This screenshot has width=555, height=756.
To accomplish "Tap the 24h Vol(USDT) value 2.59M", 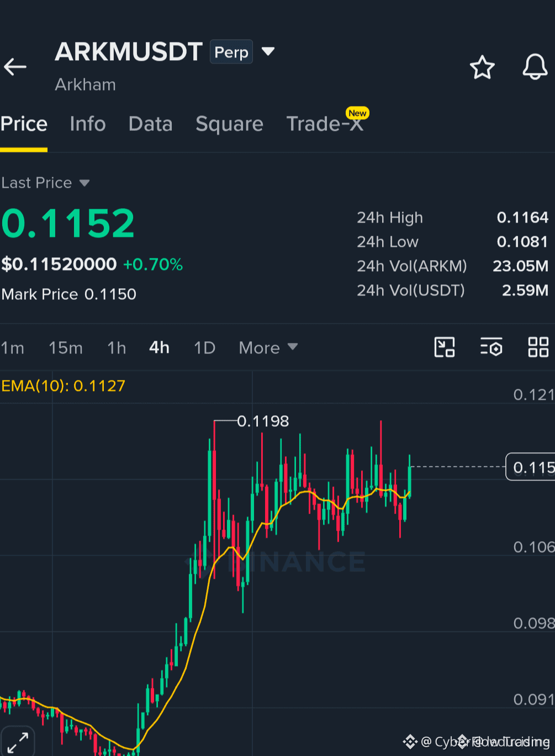I will click(525, 290).
